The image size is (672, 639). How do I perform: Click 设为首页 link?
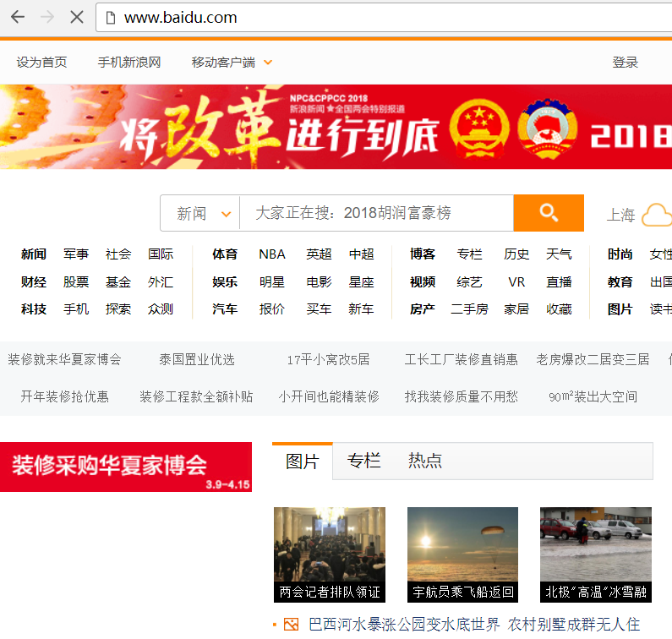pyautogui.click(x=41, y=63)
